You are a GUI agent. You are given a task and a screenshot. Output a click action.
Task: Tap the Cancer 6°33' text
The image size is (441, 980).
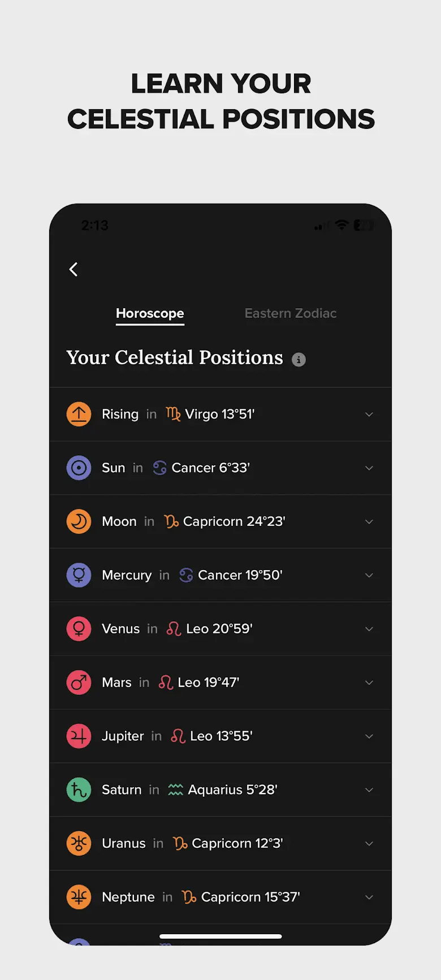210,468
